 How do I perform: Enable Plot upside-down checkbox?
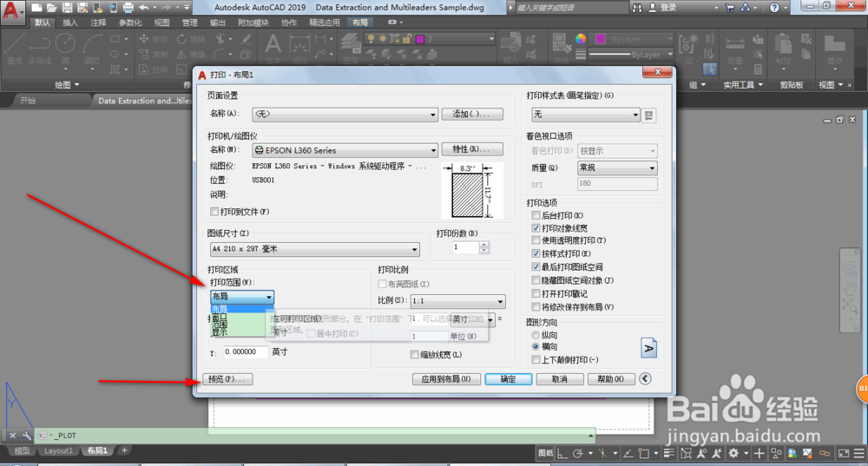click(x=536, y=360)
